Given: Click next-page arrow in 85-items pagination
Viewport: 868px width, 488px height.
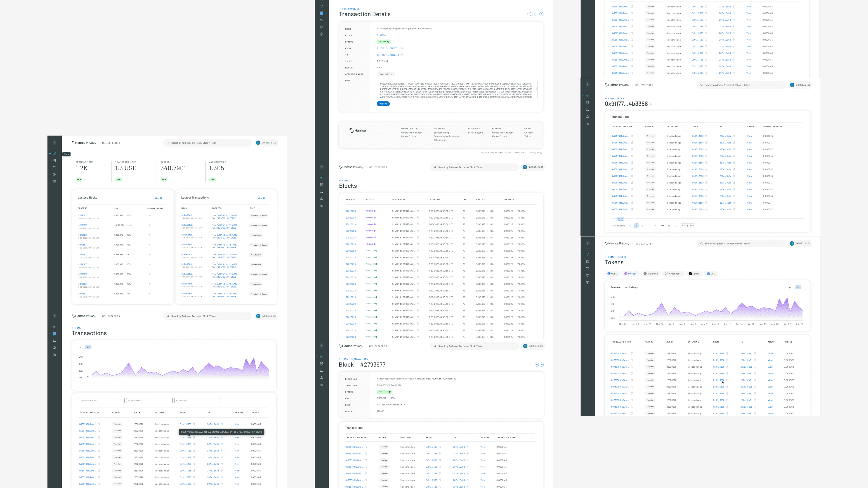Looking at the screenshot, I should coord(676,226).
